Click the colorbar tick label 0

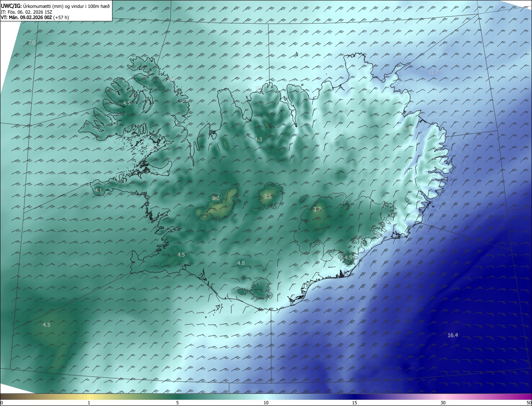coord(2,403)
